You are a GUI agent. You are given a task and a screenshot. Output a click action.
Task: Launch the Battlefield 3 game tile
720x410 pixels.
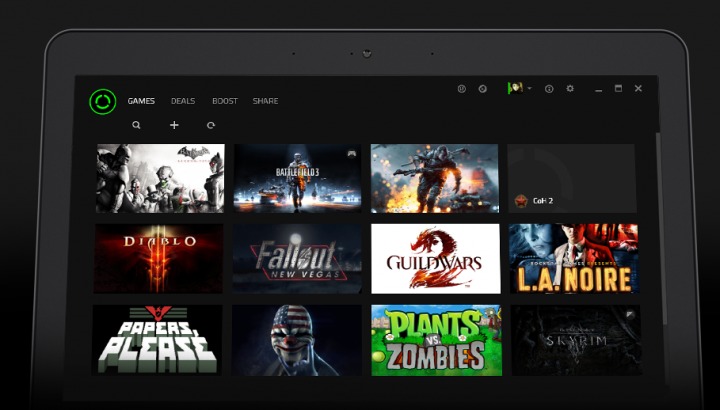pos(297,178)
